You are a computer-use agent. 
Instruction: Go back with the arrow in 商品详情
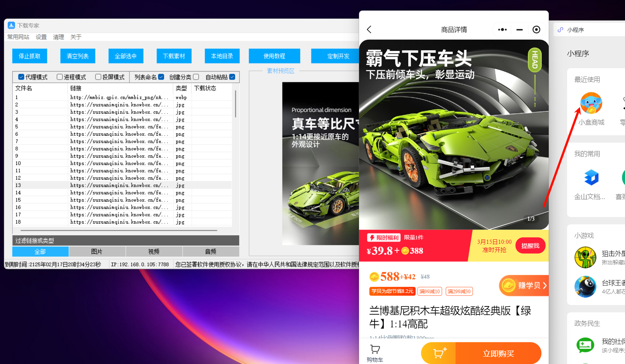pyautogui.click(x=369, y=30)
